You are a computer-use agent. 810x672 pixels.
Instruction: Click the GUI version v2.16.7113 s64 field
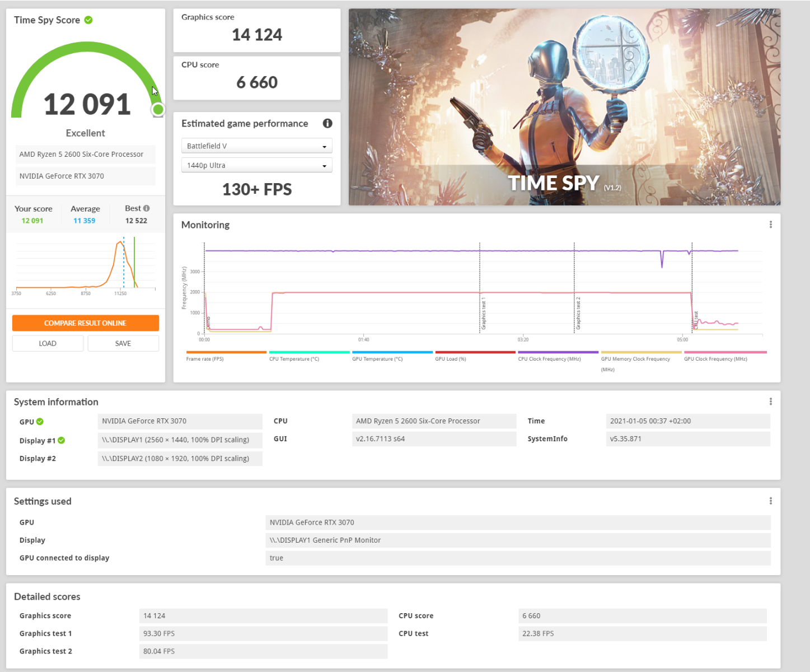434,438
